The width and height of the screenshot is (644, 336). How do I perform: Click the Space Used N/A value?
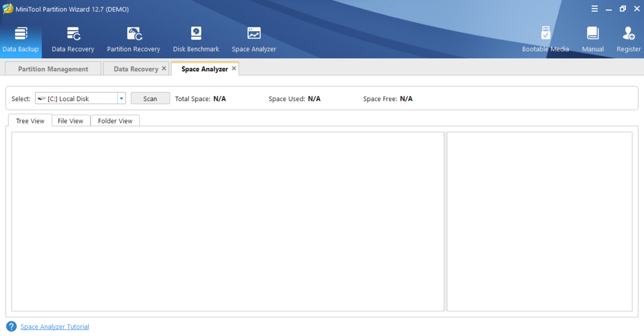pos(314,99)
